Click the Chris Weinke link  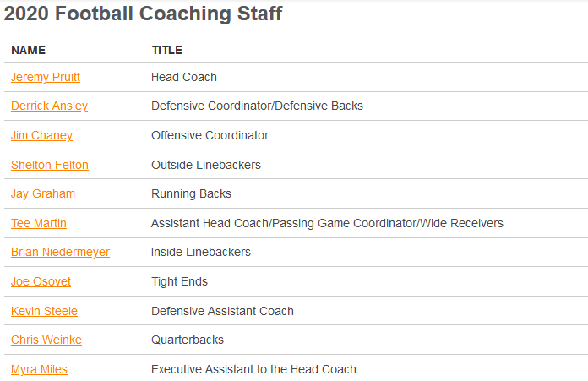click(46, 340)
